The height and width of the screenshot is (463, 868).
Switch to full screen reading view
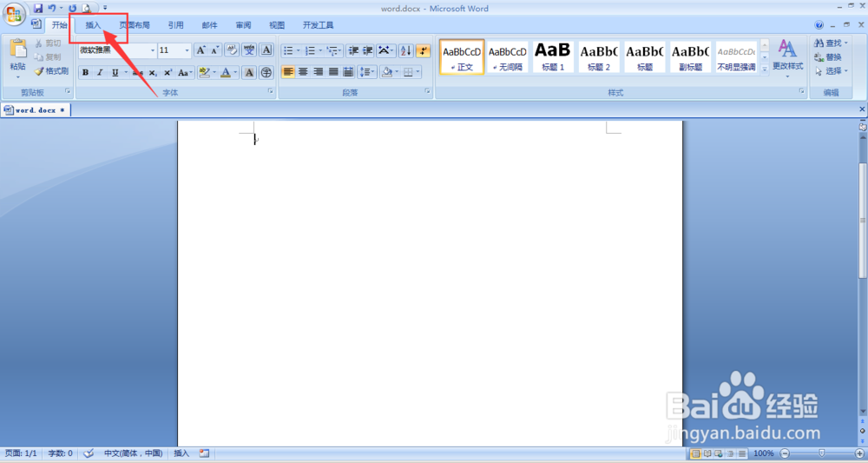click(707, 453)
